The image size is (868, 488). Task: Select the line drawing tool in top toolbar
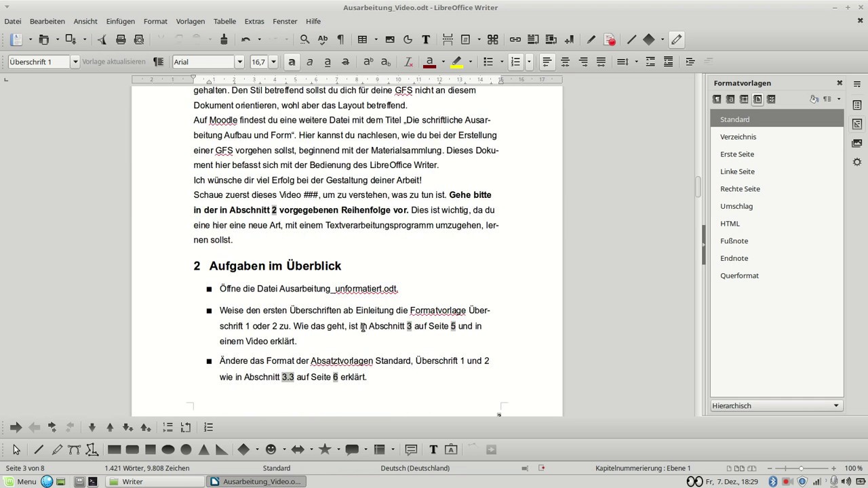point(631,40)
